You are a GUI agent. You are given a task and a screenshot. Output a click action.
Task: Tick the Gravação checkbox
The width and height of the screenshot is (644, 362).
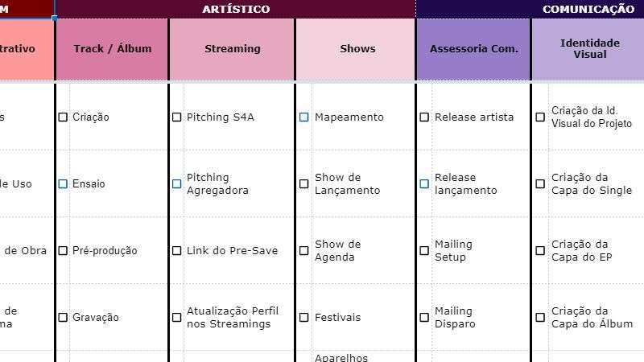point(63,318)
